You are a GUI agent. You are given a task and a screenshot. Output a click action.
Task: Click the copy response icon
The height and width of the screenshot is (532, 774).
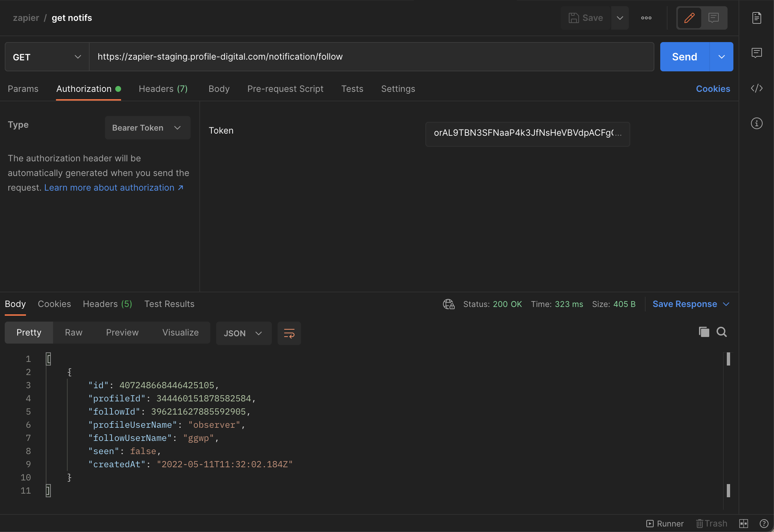tap(704, 332)
